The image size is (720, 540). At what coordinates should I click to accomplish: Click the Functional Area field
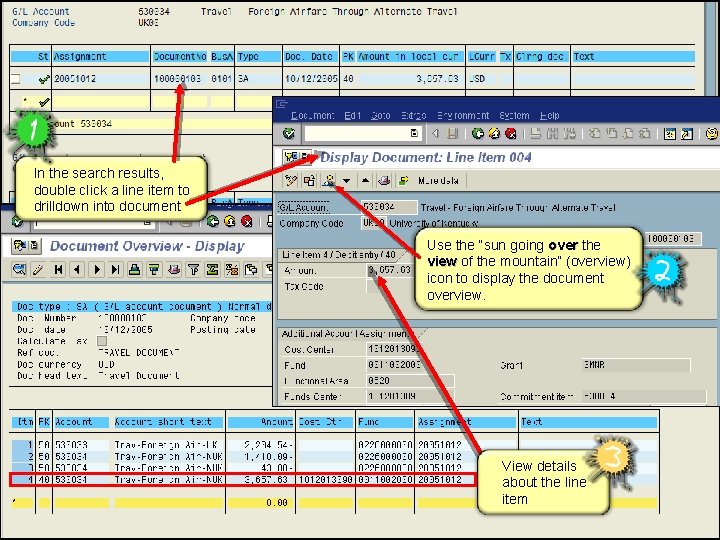[x=410, y=381]
